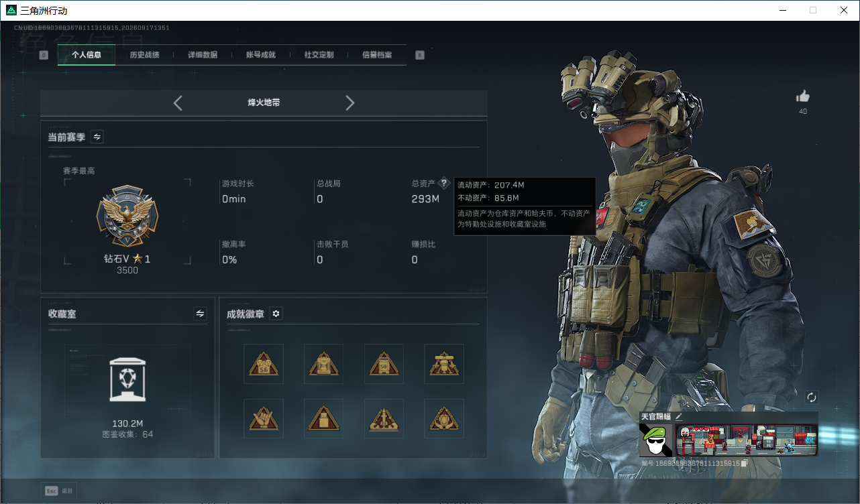Edit the nickname with pencil icon
Viewport: 860px width, 504px height.
[x=678, y=417]
